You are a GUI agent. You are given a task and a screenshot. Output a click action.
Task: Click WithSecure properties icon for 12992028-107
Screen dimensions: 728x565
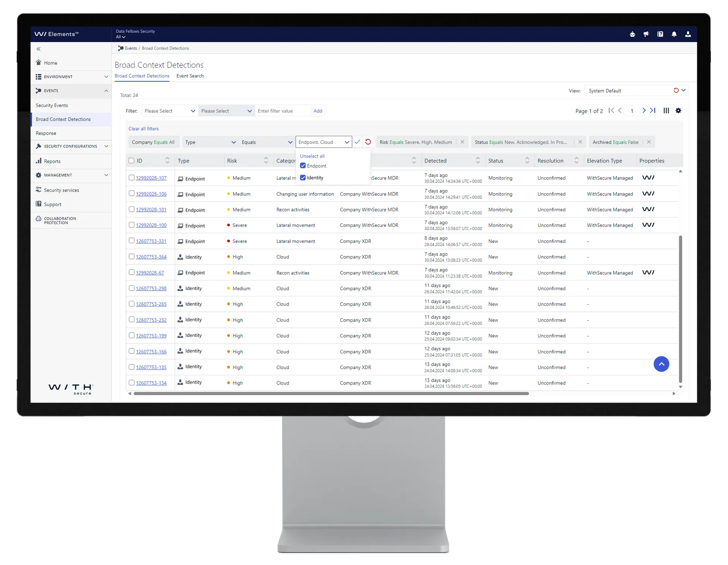[648, 178]
